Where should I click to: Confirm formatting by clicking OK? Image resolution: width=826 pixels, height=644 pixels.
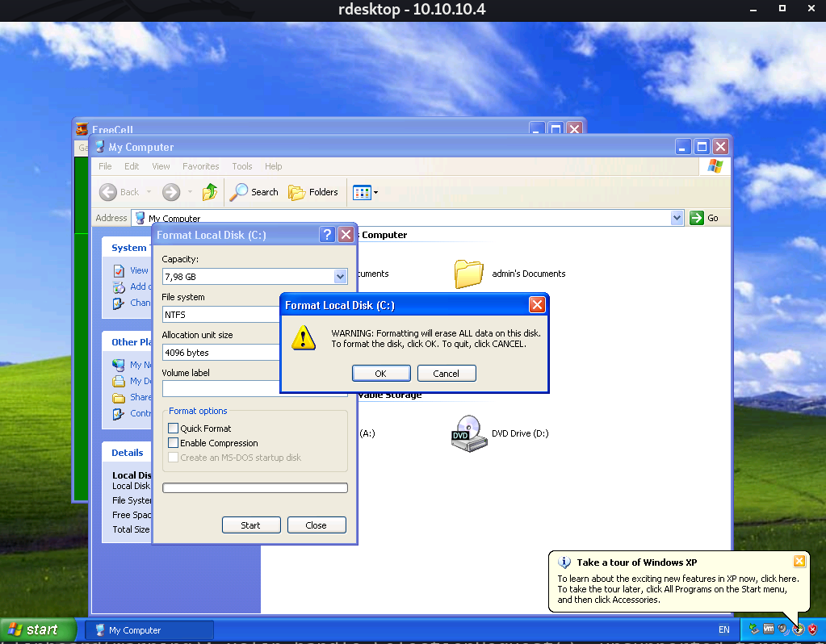click(x=381, y=374)
